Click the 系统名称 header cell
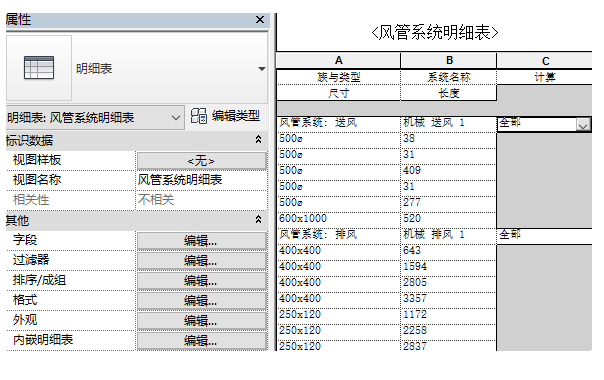Screen dimensions: 604x380 (449, 77)
